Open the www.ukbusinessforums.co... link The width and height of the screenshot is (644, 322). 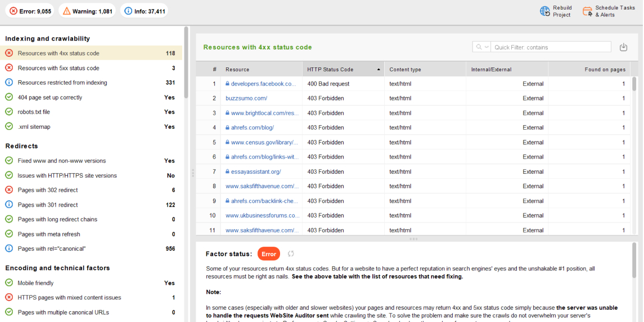coord(263,215)
